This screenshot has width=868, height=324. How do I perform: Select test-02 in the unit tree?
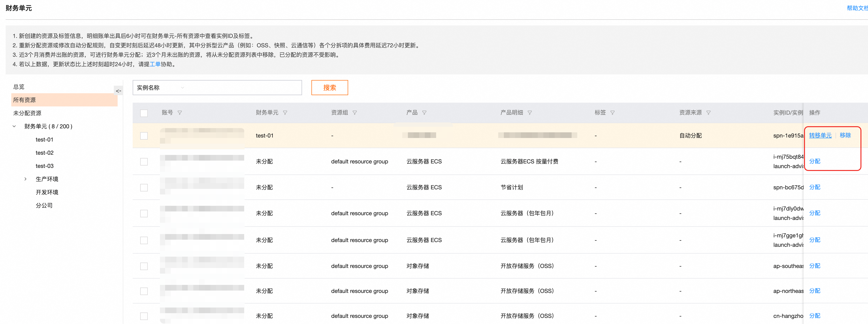click(x=44, y=153)
